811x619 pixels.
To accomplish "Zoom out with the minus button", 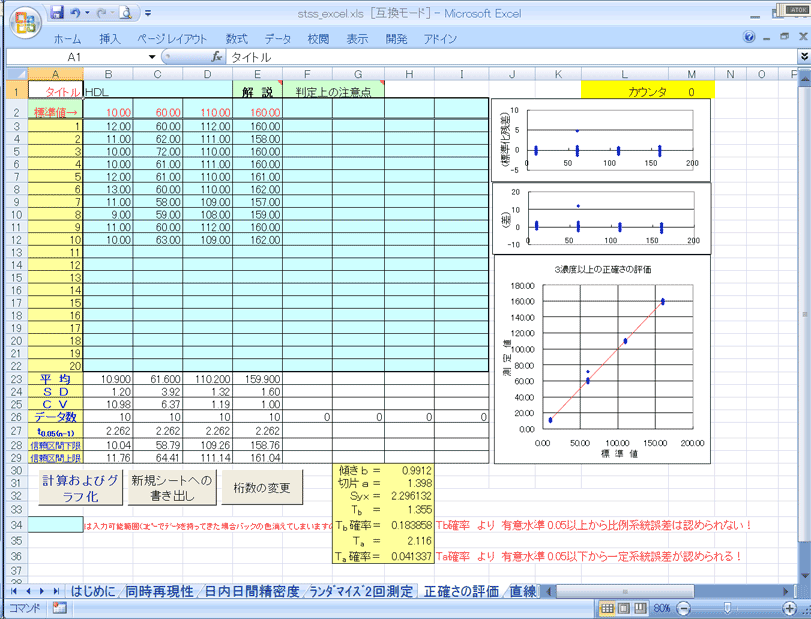I will click(x=683, y=608).
